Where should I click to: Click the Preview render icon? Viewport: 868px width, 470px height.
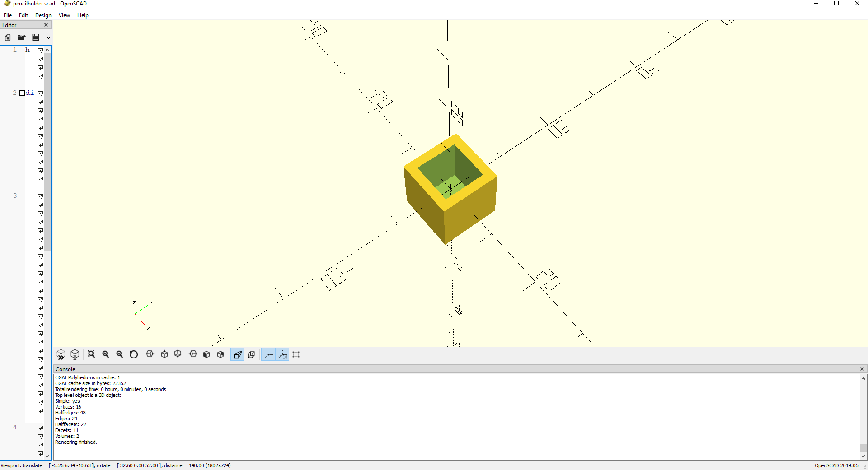[61, 354]
